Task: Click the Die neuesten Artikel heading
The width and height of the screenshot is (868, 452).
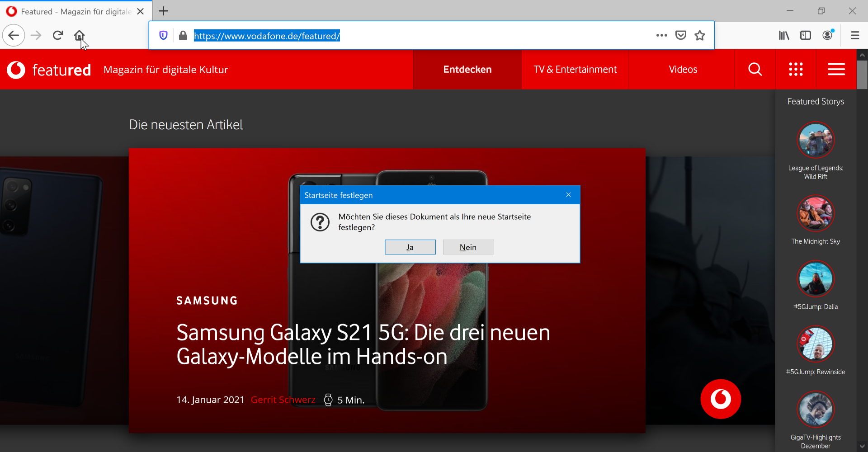Action: pos(186,125)
